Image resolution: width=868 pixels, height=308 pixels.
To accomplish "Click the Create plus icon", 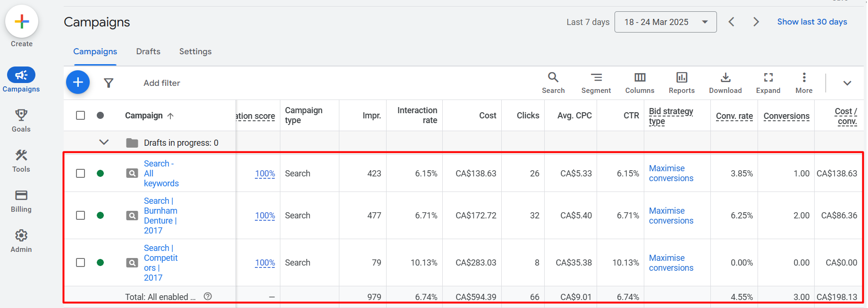I will point(22,22).
